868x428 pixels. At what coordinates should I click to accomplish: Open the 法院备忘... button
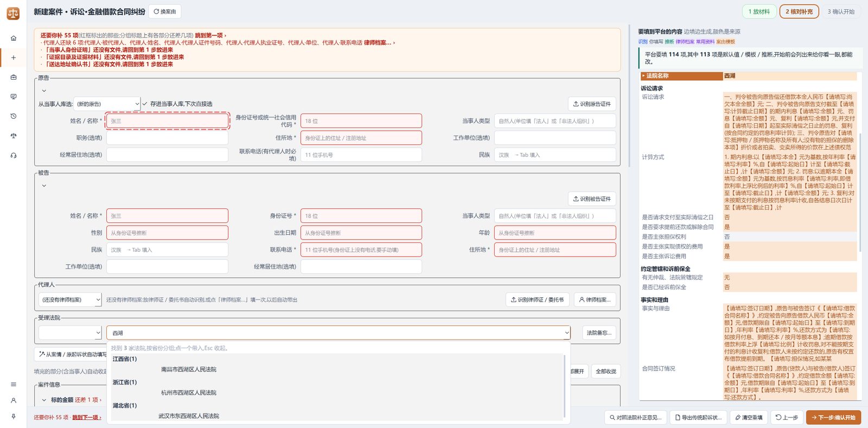pos(599,333)
